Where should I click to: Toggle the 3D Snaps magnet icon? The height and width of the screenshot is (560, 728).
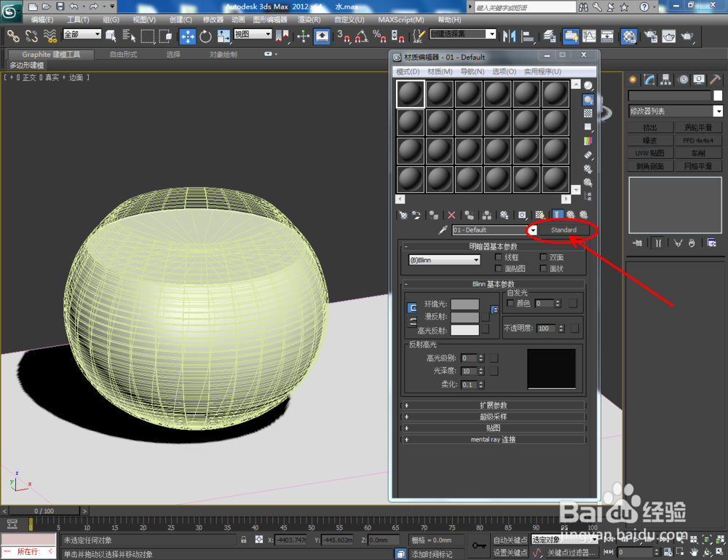344,36
